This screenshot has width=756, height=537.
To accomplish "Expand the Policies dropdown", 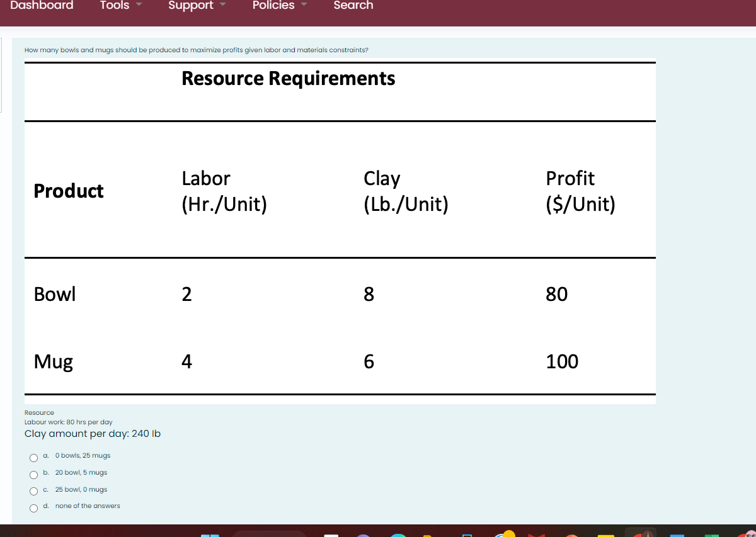I will tap(279, 6).
